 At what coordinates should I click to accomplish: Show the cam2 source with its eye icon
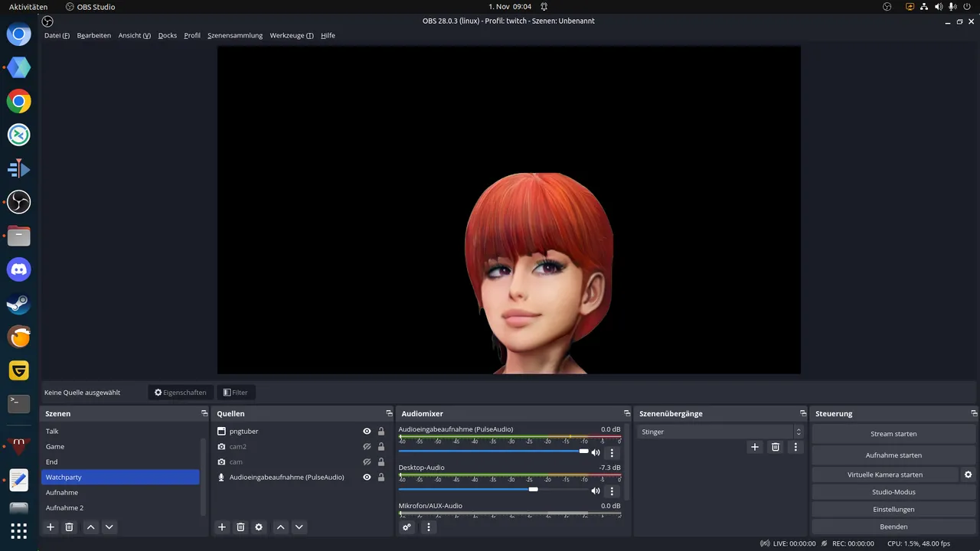367,447
